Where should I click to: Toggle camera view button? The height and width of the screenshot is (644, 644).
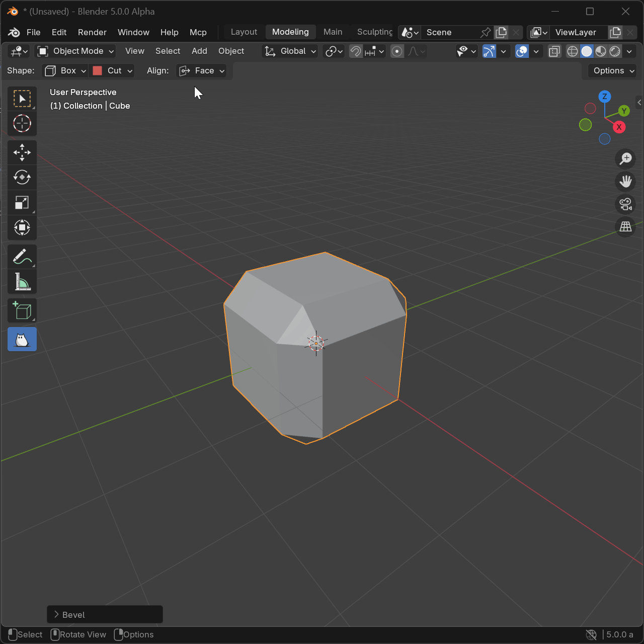[x=625, y=204]
